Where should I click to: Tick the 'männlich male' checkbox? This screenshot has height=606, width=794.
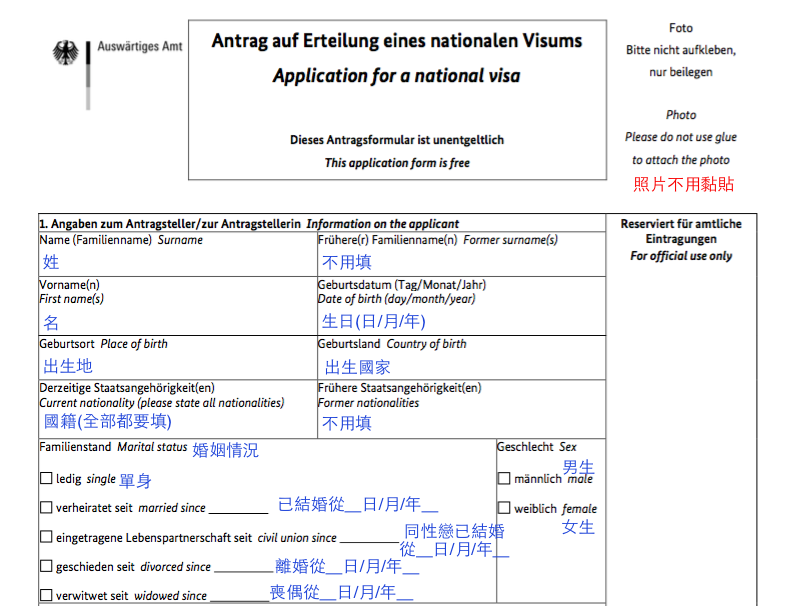point(504,478)
